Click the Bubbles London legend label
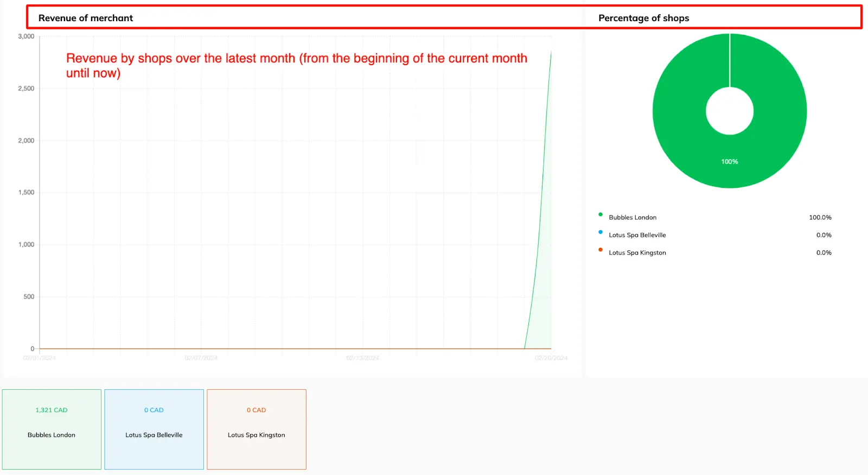Image resolution: width=868 pixels, height=475 pixels. 633,218
